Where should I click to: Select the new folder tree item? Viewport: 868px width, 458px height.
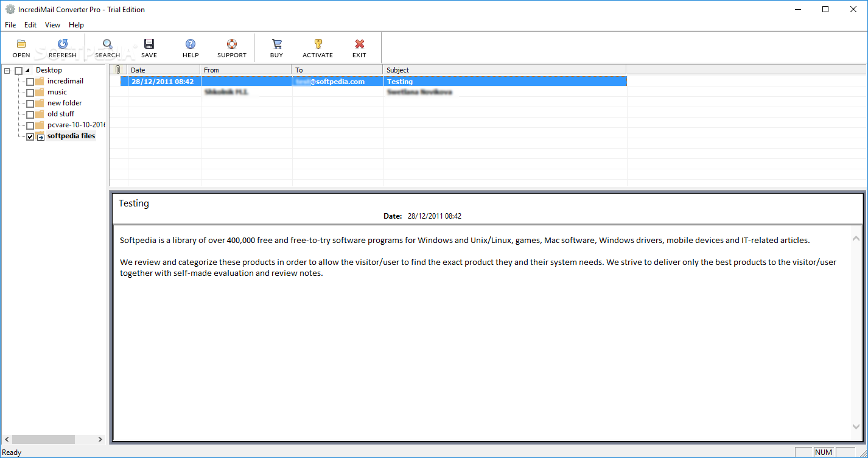click(x=65, y=103)
